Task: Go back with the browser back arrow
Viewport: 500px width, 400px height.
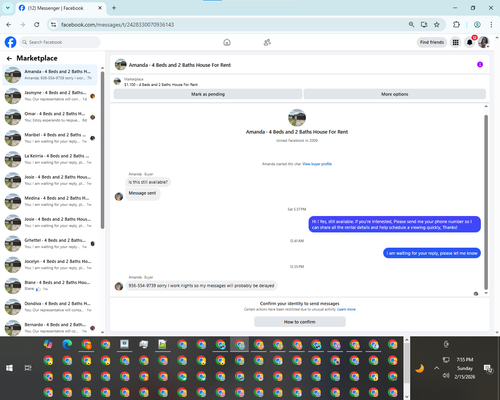Action: tap(9, 24)
